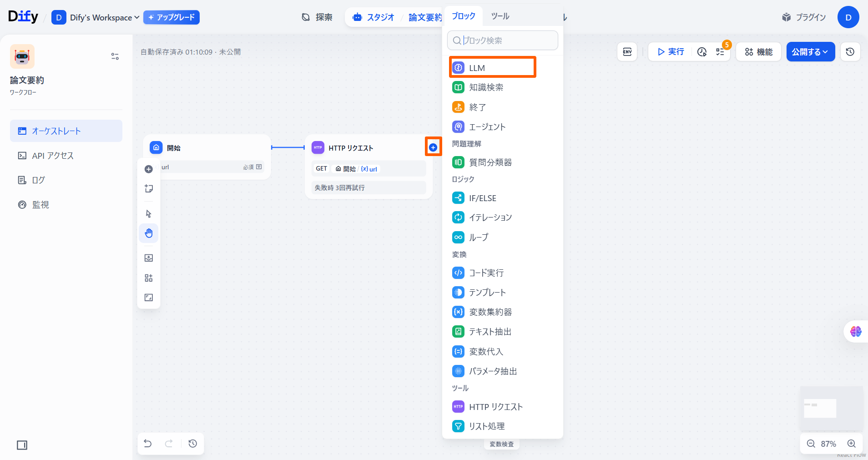
Task: Open the 公開する dropdown
Action: 810,52
